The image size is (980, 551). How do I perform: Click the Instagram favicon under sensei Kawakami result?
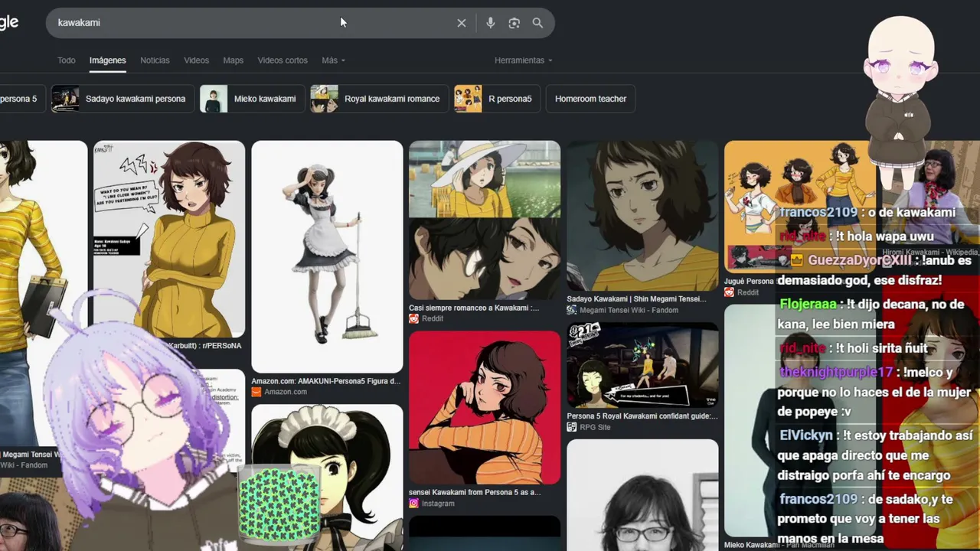point(413,504)
